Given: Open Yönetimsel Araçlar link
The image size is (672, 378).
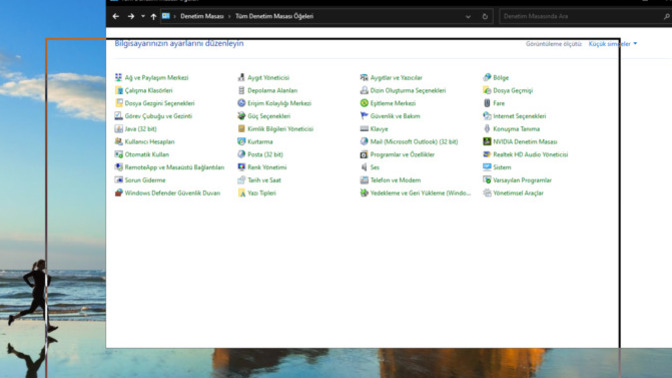Looking at the screenshot, I should point(518,193).
